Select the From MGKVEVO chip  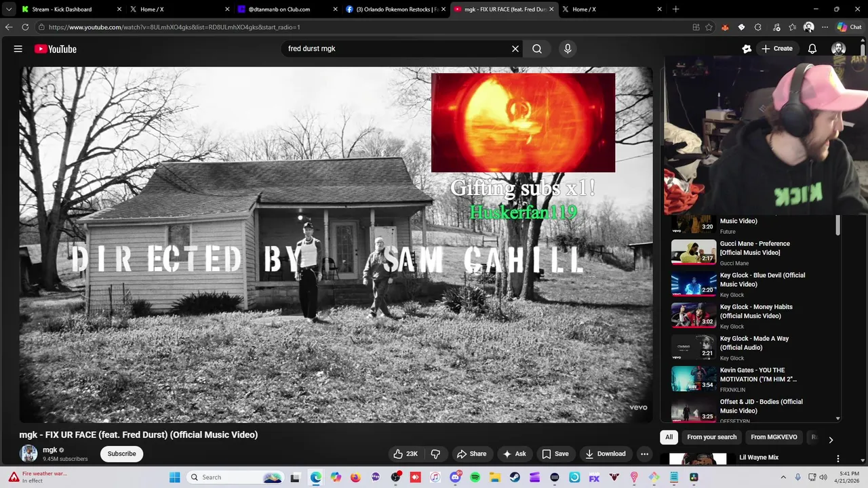774,437
